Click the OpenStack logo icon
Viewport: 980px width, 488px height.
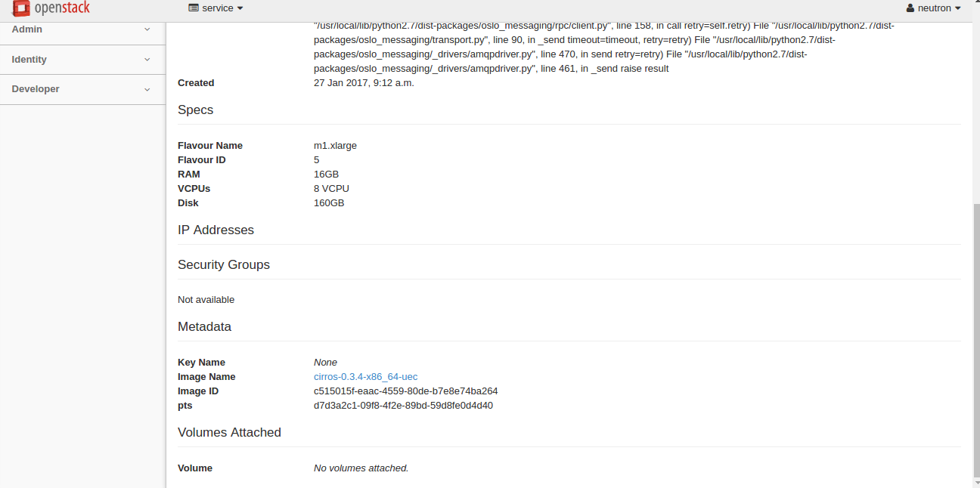tap(21, 8)
